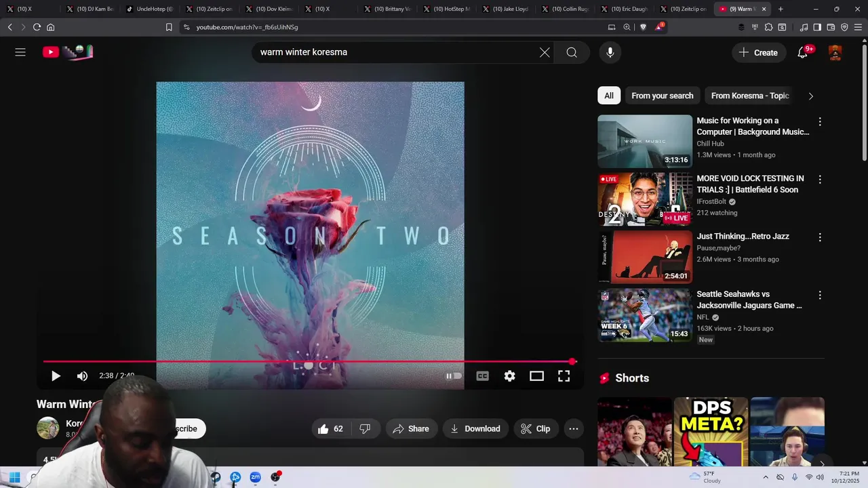Image resolution: width=868 pixels, height=488 pixels.
Task: Open DPS META short
Action: click(x=711, y=431)
